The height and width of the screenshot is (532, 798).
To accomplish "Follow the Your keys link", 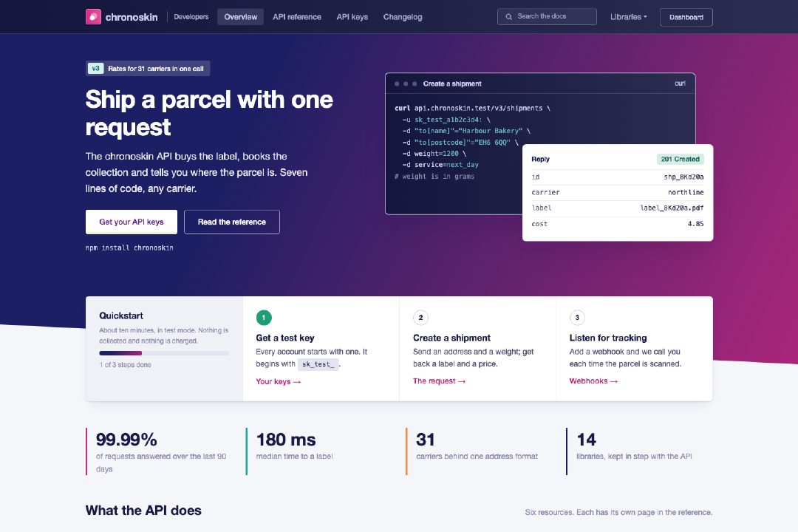I will point(279,381).
